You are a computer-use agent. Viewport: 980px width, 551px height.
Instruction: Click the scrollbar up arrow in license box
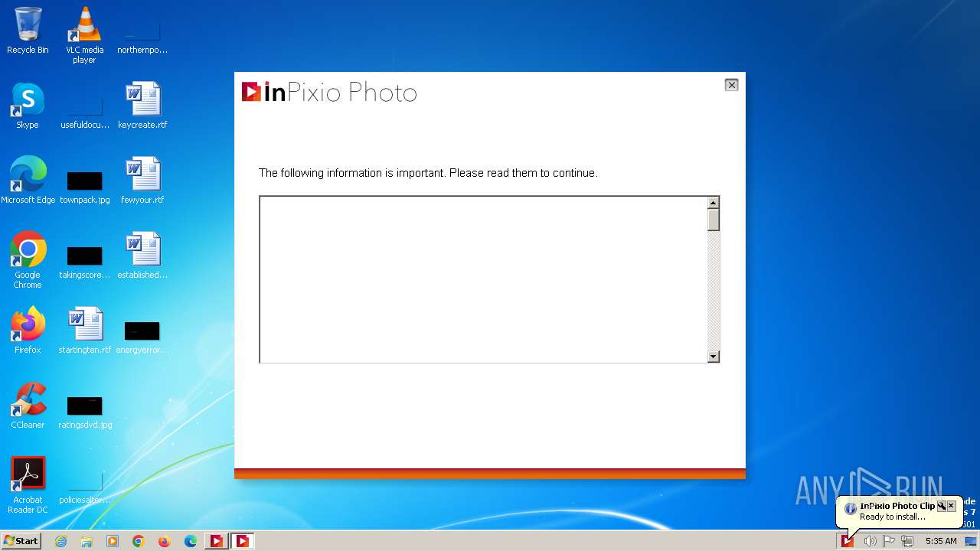(713, 203)
